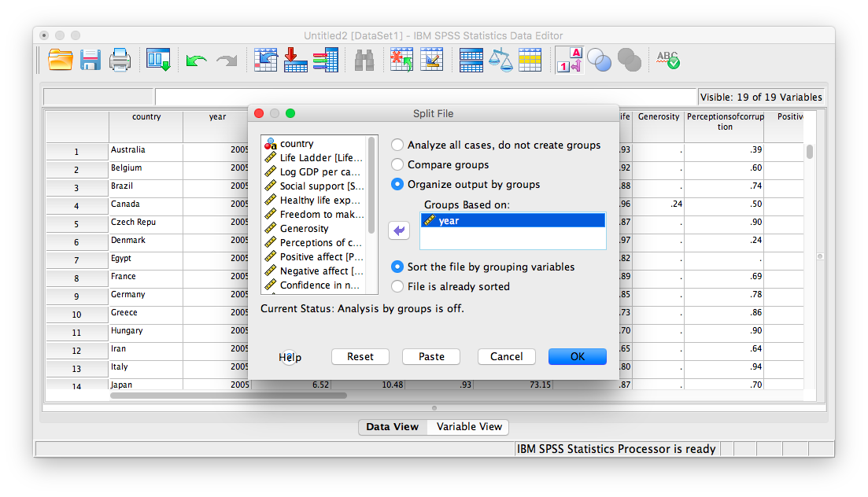Switch to the Data View tab
Viewport: 868px width, 497px height.
click(x=393, y=427)
